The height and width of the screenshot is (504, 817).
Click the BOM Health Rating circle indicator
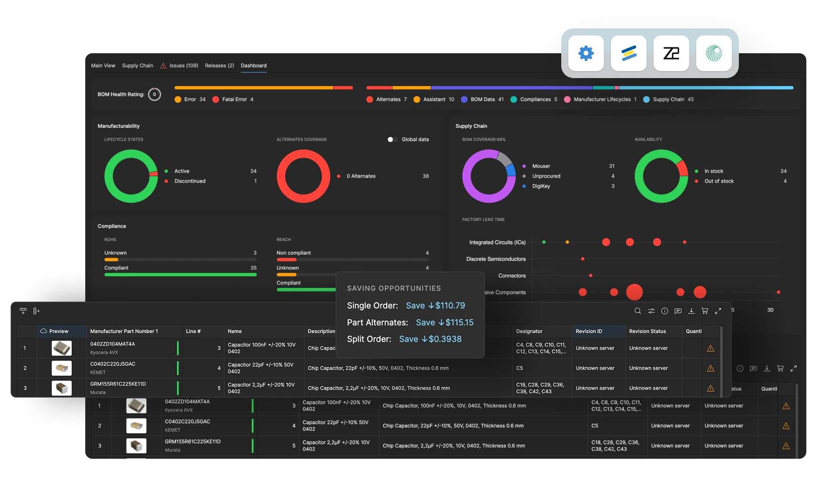tap(155, 94)
